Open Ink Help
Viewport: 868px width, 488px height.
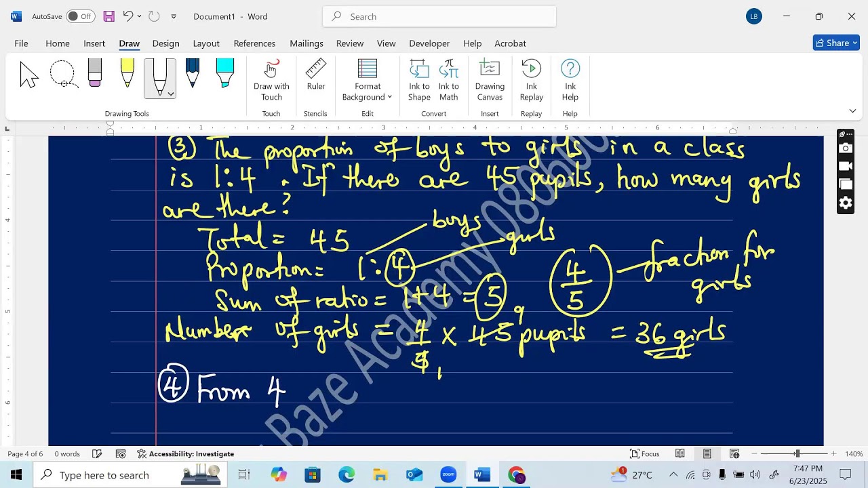point(570,81)
